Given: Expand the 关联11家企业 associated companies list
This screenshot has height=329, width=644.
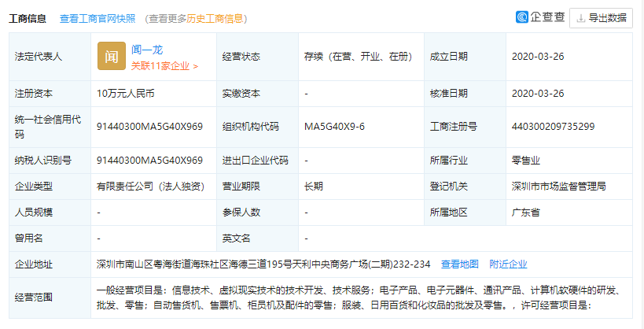Looking at the screenshot, I should [164, 66].
